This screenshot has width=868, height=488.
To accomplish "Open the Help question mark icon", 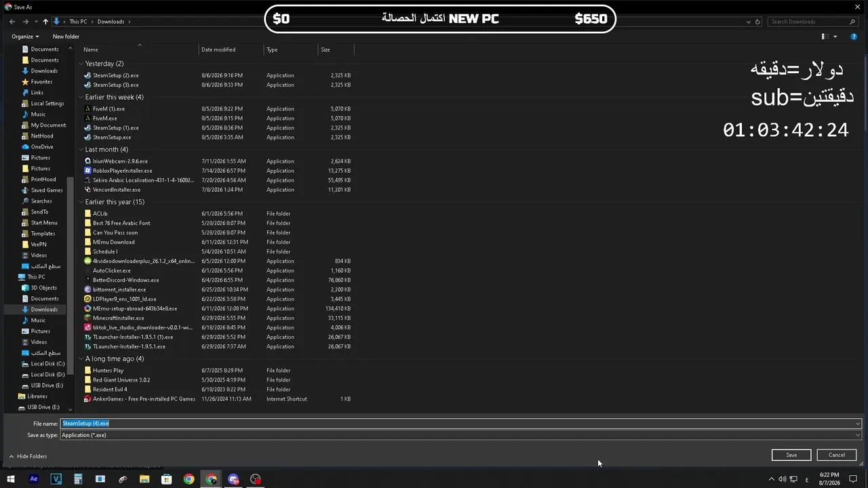I will click(x=854, y=37).
